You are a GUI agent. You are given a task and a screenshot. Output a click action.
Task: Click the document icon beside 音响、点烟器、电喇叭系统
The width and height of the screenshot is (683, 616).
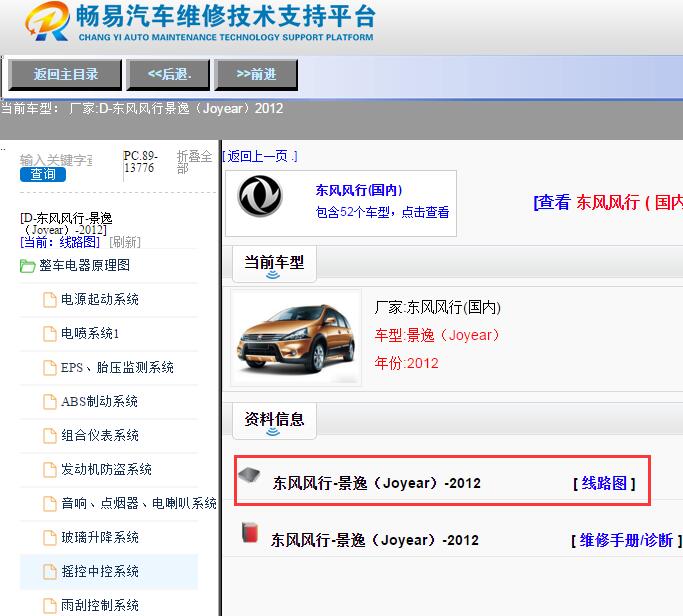(50, 504)
